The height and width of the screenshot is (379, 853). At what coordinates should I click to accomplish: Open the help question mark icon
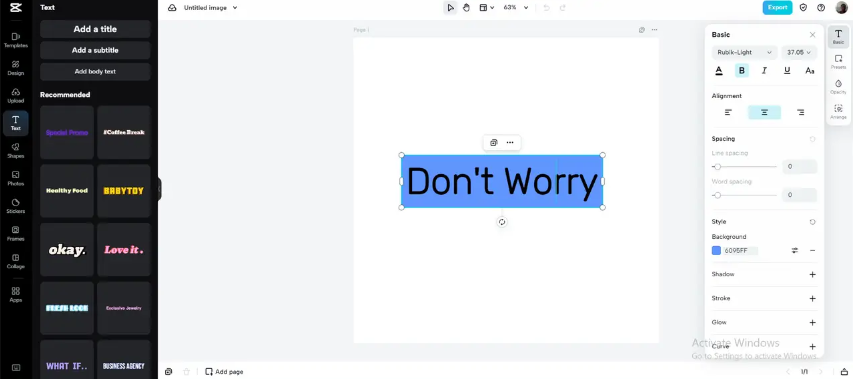821,8
